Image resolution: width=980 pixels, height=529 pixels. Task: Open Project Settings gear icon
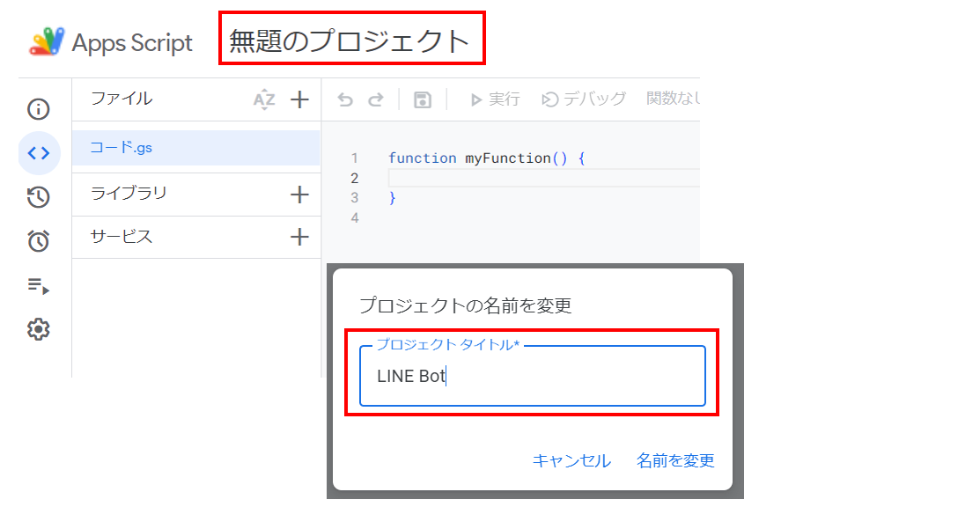39,329
